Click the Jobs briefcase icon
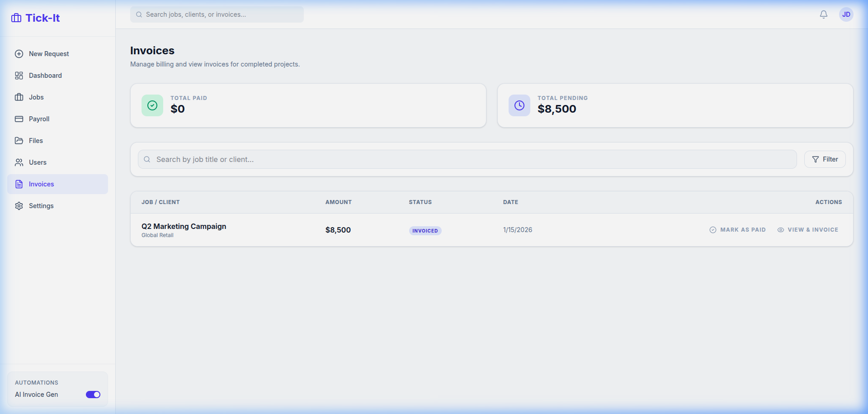Image resolution: width=868 pixels, height=414 pixels. pyautogui.click(x=19, y=97)
